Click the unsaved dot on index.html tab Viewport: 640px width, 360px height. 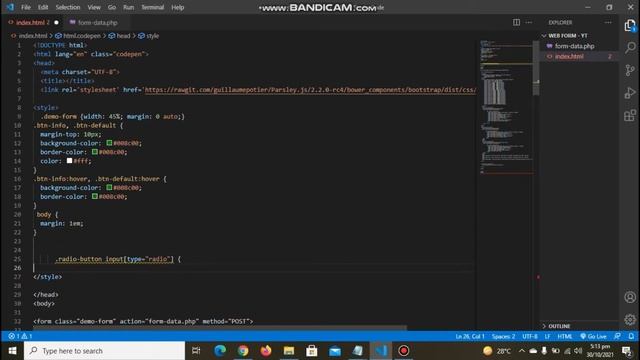coord(56,22)
